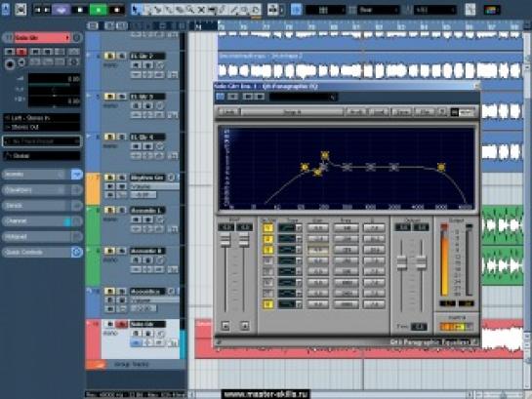This screenshot has height=399, width=532.
Task: Select the Zoom magnifier tool in toolbar
Action: tap(190, 10)
